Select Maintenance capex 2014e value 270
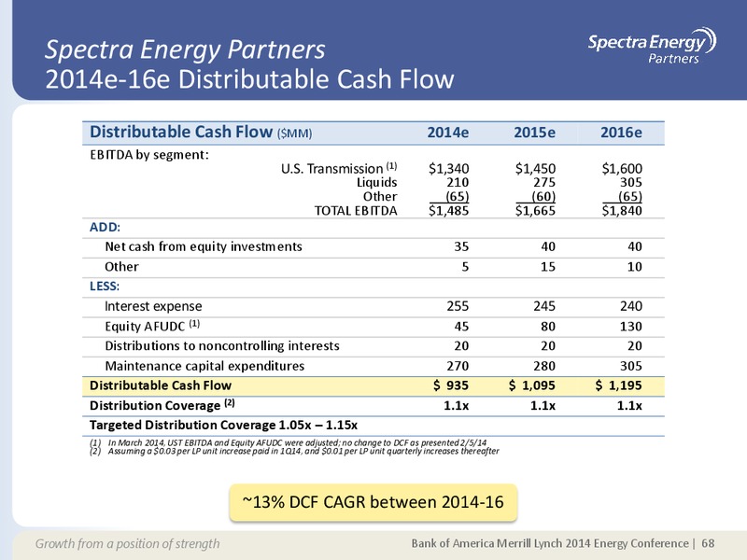The image size is (747, 560). [458, 366]
